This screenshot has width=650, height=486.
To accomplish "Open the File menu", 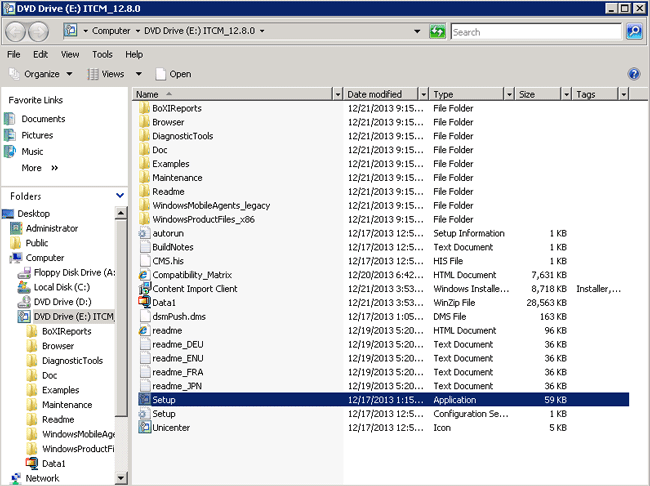I will tap(14, 54).
